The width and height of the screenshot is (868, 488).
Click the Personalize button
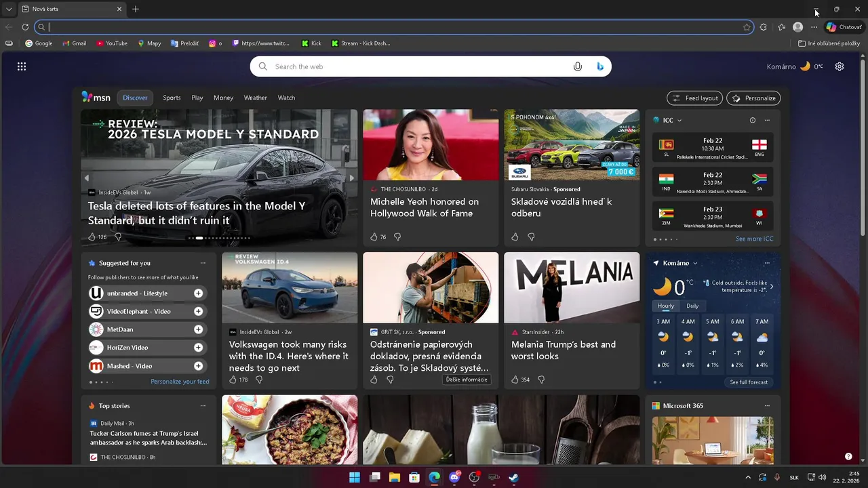753,98
